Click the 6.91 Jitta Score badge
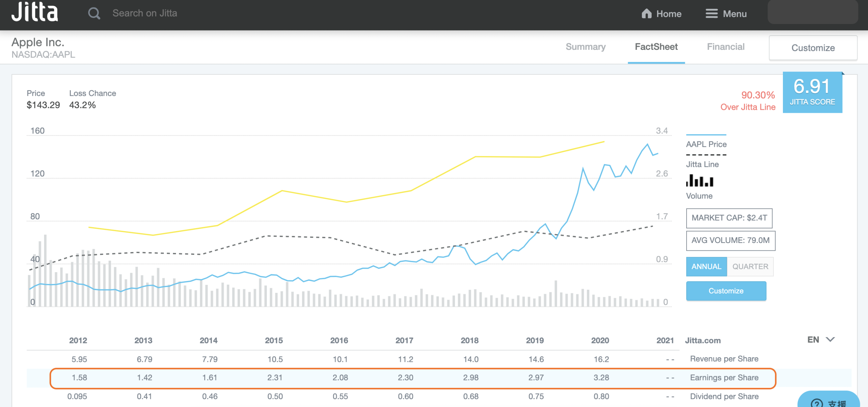The image size is (868, 407). tap(812, 92)
